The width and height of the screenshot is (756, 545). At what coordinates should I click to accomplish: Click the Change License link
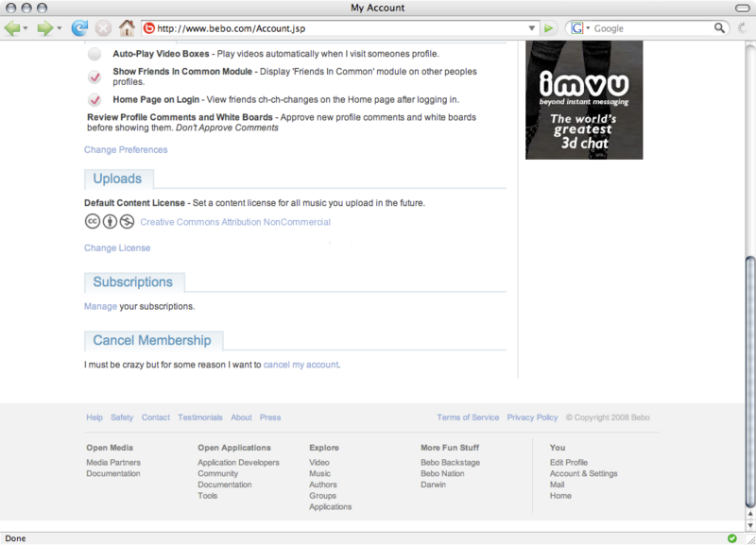coord(117,248)
